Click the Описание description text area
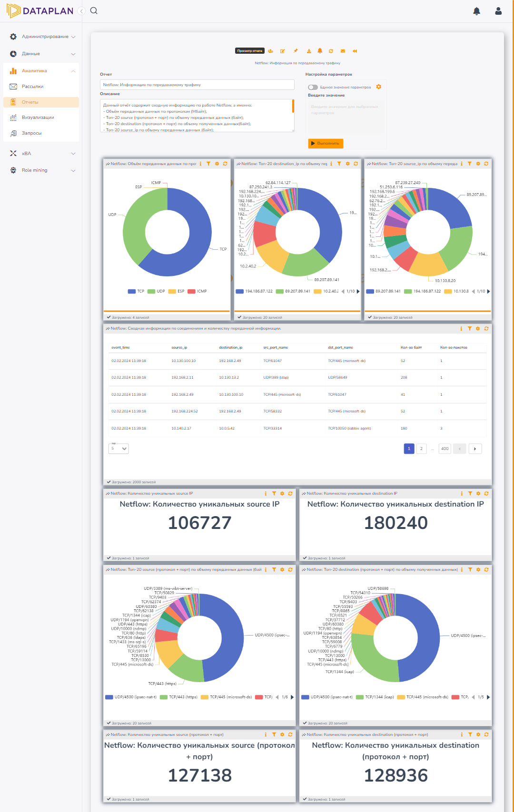The image size is (514, 812). (x=197, y=116)
